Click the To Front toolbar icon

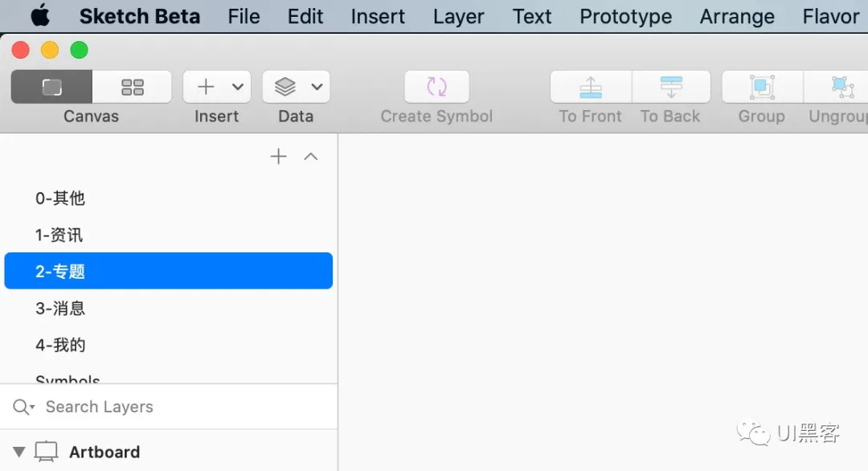pos(591,87)
